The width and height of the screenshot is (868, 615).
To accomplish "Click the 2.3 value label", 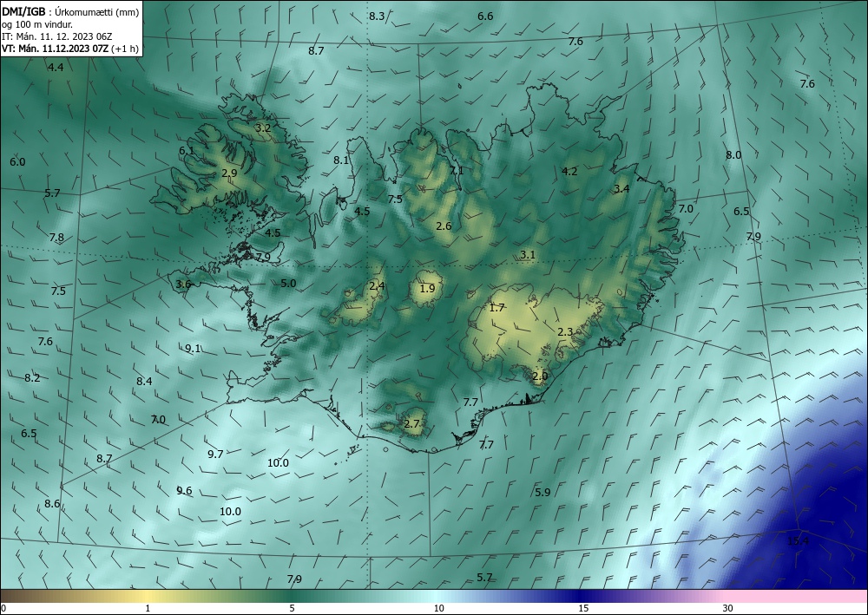I will [565, 332].
